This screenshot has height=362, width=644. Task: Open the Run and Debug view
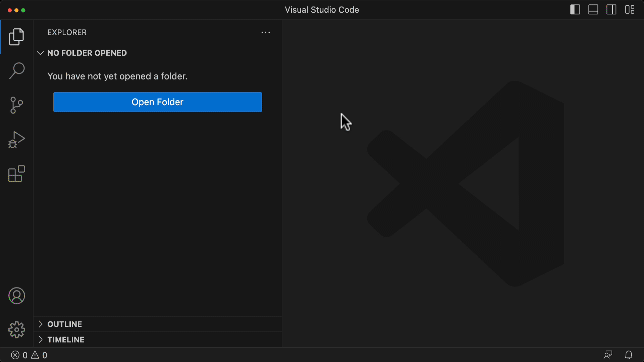pyautogui.click(x=16, y=140)
